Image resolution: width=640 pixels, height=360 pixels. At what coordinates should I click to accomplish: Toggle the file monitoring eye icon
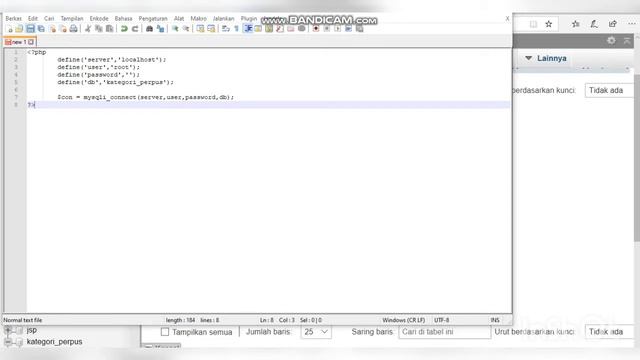coord(302,29)
